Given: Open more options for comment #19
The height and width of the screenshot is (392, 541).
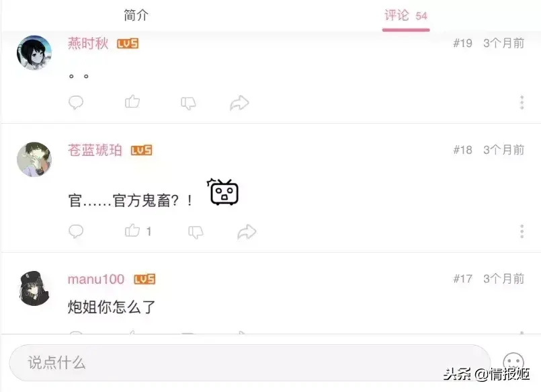Looking at the screenshot, I should pyautogui.click(x=522, y=102).
